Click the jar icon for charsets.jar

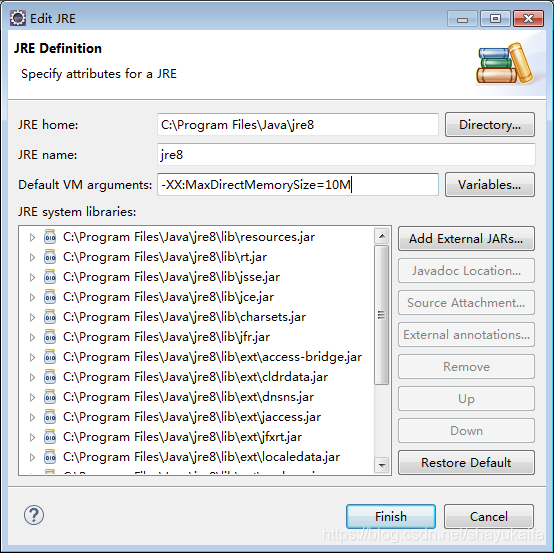pos(50,317)
